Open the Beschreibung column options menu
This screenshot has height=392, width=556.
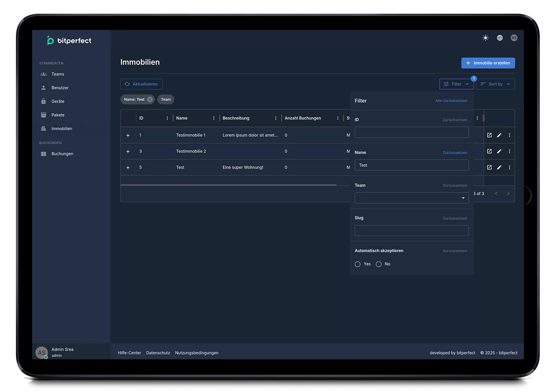click(x=276, y=118)
